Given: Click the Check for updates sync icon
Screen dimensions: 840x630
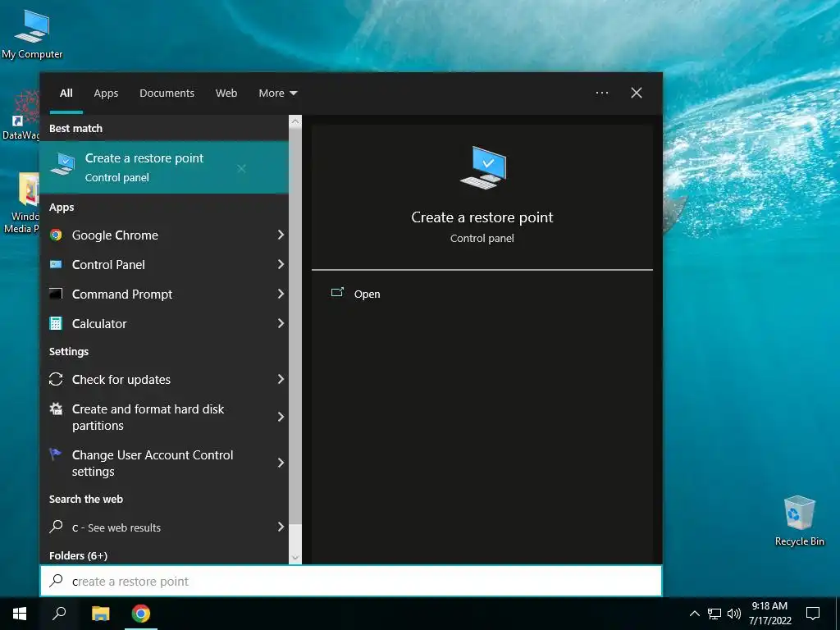Looking at the screenshot, I should click(56, 379).
